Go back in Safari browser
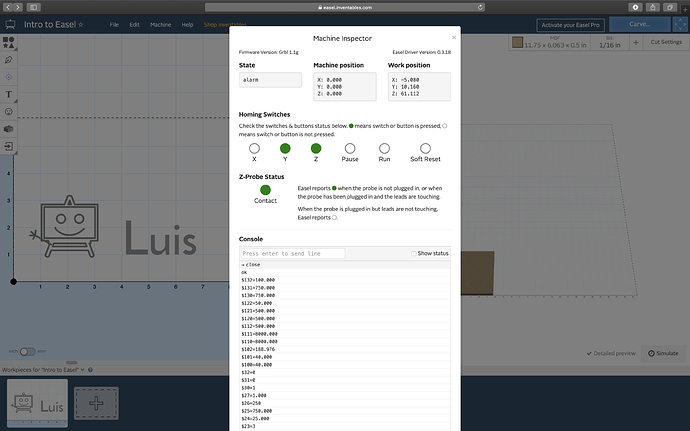Viewport: 690px width, 431px height. 8,7
